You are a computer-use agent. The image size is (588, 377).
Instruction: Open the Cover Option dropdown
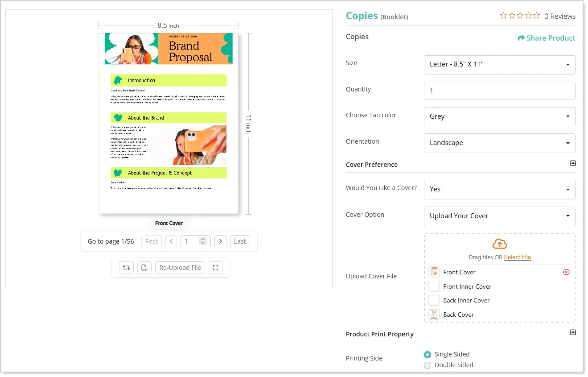tap(499, 216)
